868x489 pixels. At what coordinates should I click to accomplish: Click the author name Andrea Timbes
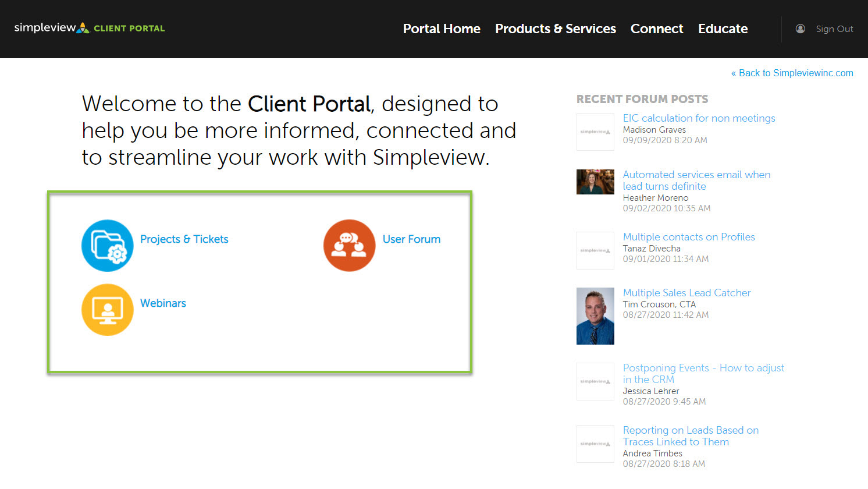pyautogui.click(x=653, y=453)
